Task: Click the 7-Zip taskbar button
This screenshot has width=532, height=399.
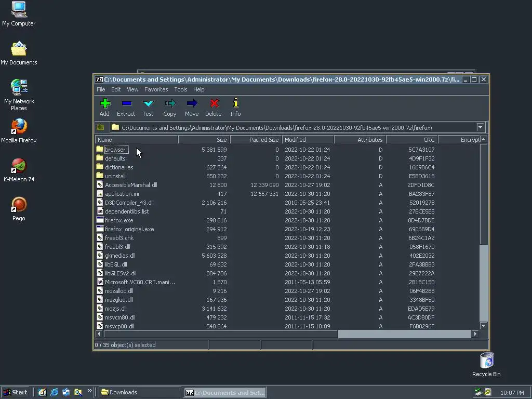Action: pos(225,393)
